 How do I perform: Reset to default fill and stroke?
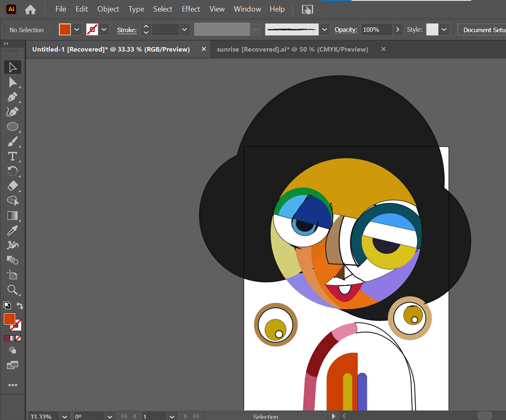point(7,305)
